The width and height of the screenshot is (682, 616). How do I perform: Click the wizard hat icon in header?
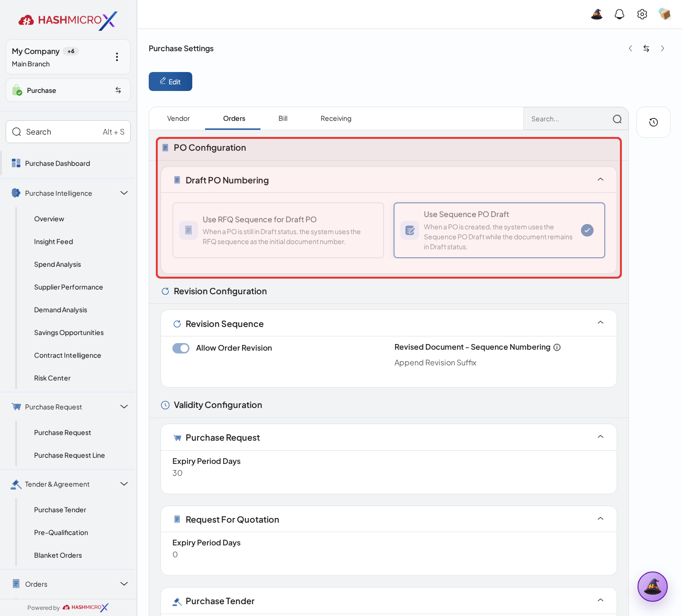tap(597, 14)
